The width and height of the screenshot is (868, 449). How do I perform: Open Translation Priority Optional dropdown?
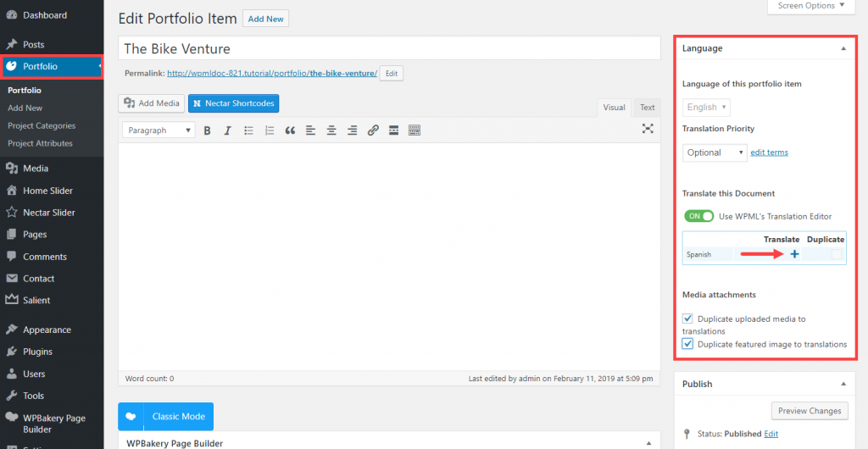715,152
